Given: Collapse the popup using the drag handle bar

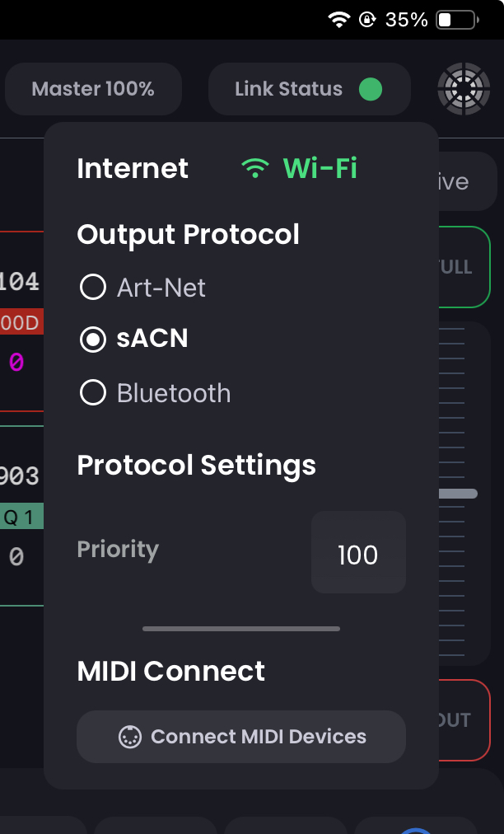Looking at the screenshot, I should coord(240,628).
